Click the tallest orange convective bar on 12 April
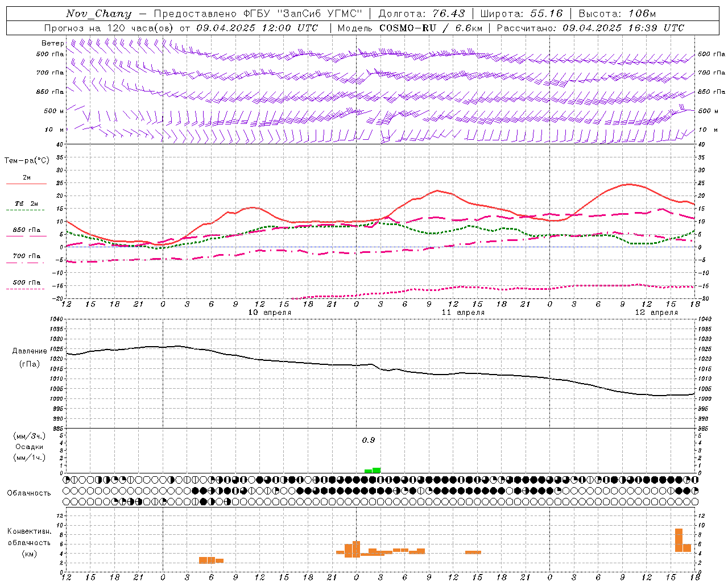 click(679, 540)
